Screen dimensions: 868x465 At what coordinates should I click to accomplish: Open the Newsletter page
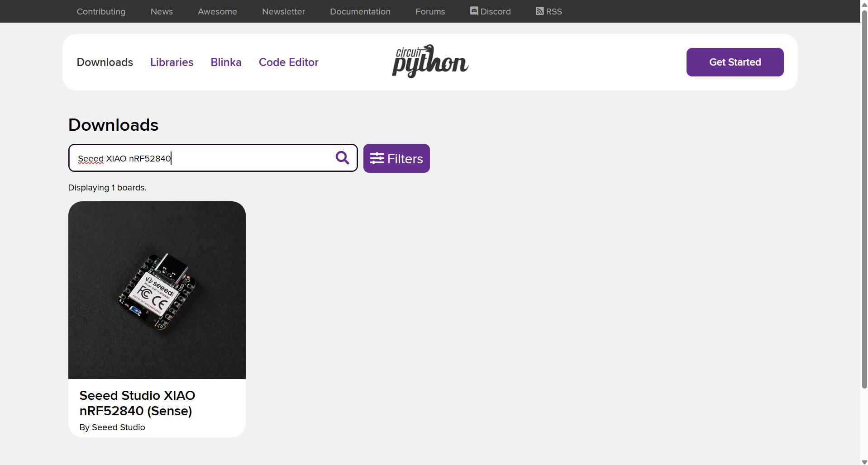coord(283,11)
